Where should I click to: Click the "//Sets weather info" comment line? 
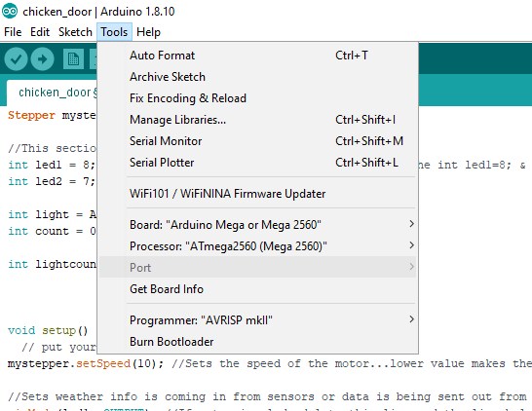tap(267, 396)
